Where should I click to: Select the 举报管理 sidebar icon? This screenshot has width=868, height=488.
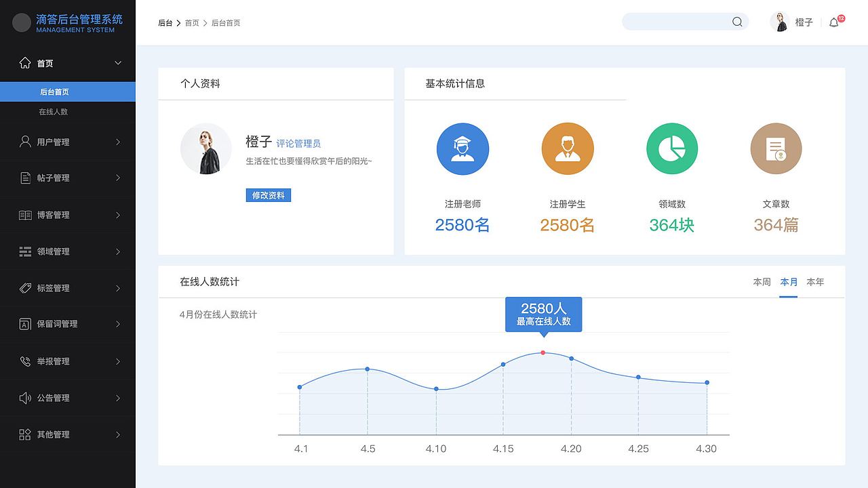(x=24, y=361)
